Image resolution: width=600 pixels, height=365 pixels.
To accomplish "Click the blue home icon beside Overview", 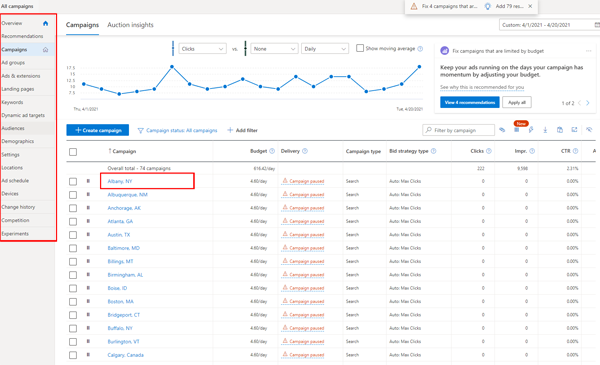I will click(x=46, y=23).
